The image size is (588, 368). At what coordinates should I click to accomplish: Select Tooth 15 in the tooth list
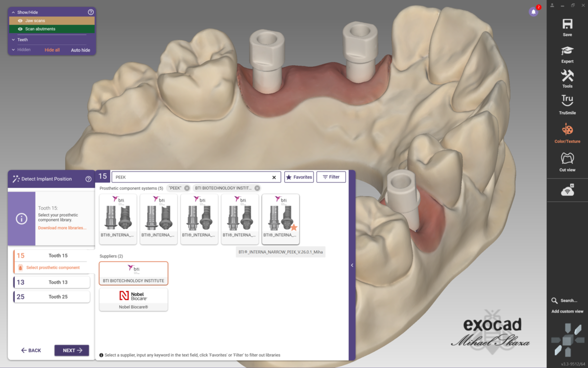[51, 256]
